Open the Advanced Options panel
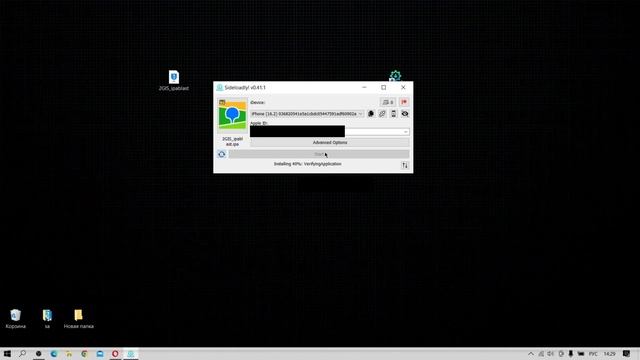 pos(330,142)
